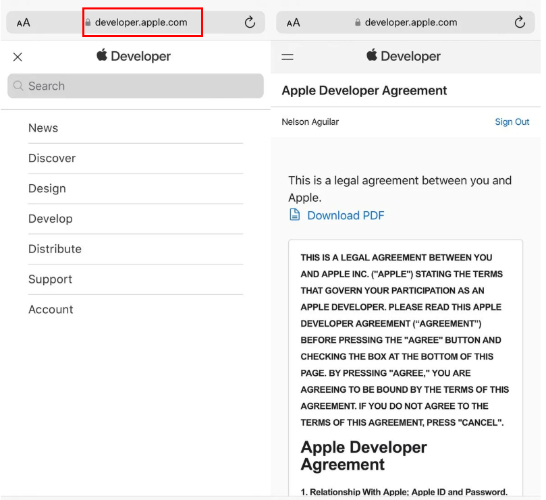
Task: Reload the page in the left browser
Action: coord(250,22)
